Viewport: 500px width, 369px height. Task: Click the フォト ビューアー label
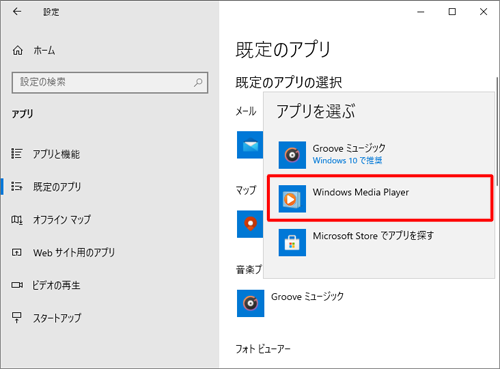coord(263,349)
